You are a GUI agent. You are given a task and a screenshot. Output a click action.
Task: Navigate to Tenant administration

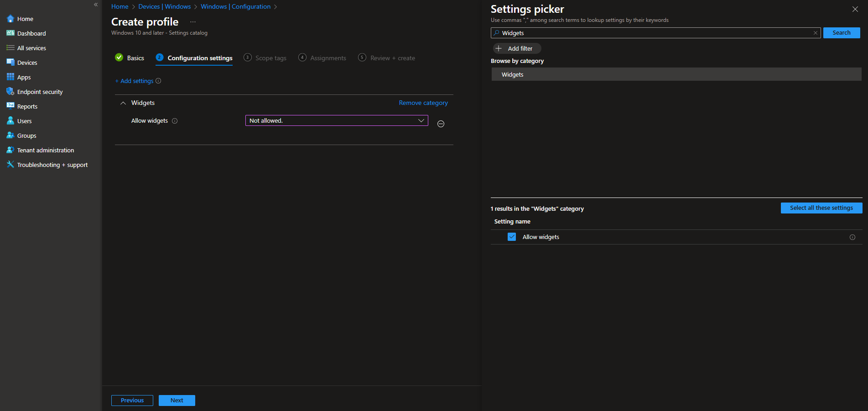pos(45,150)
